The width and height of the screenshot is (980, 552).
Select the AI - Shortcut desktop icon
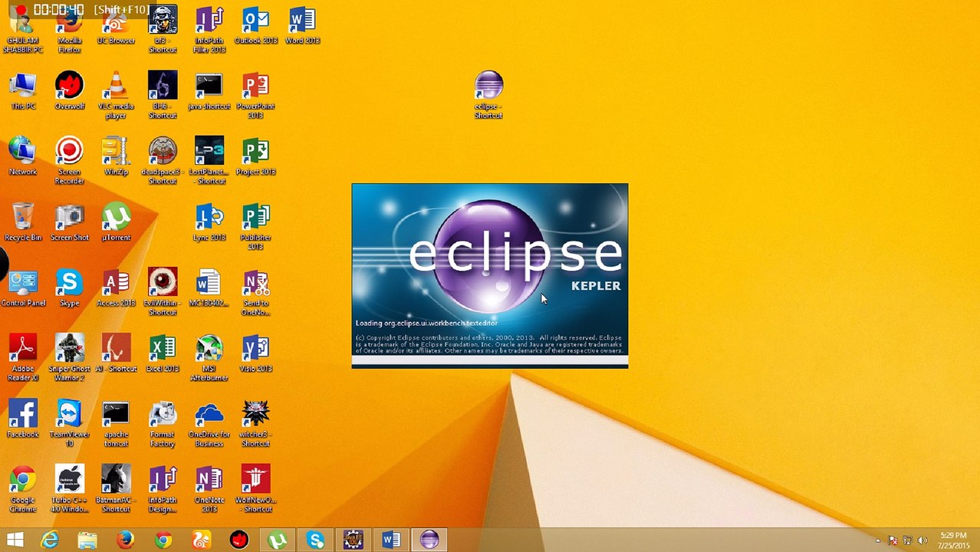tap(116, 353)
